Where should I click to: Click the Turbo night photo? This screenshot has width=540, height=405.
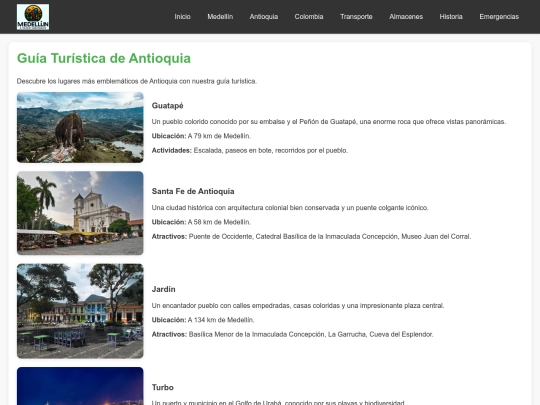tap(80, 386)
